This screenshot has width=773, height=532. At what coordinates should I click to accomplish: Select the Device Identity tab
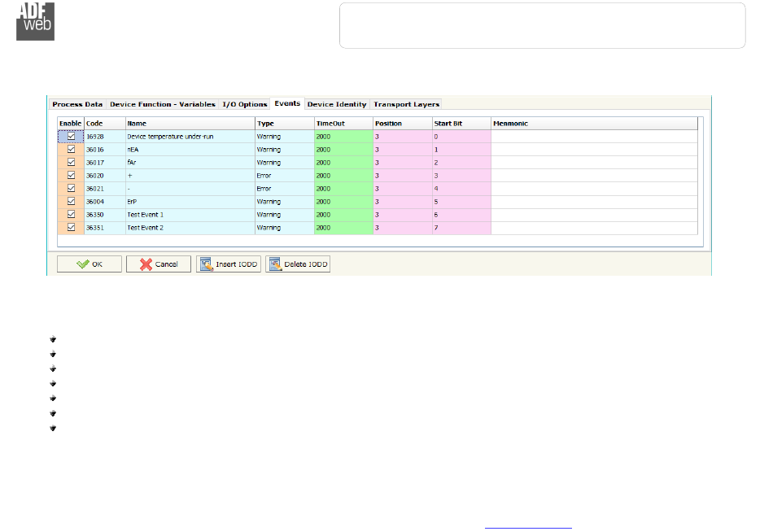(x=337, y=104)
